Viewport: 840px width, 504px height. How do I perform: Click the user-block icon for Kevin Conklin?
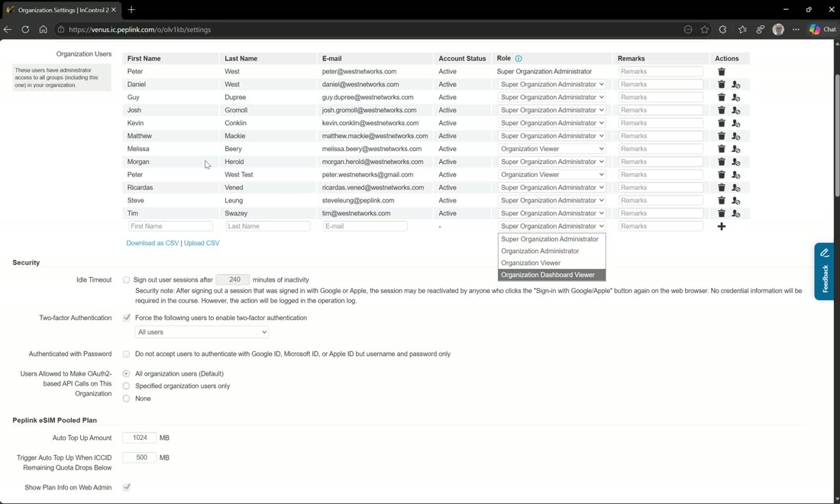pos(736,123)
